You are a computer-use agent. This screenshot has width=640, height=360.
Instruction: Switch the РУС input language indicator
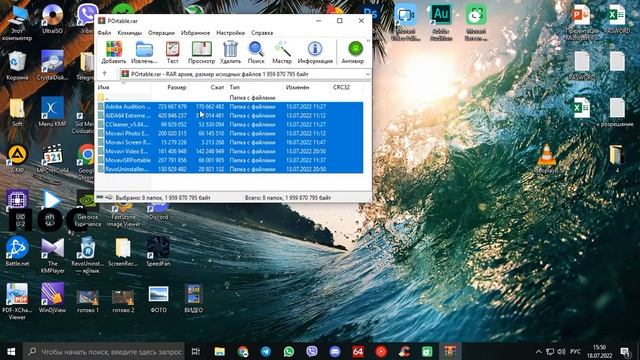click(x=576, y=351)
